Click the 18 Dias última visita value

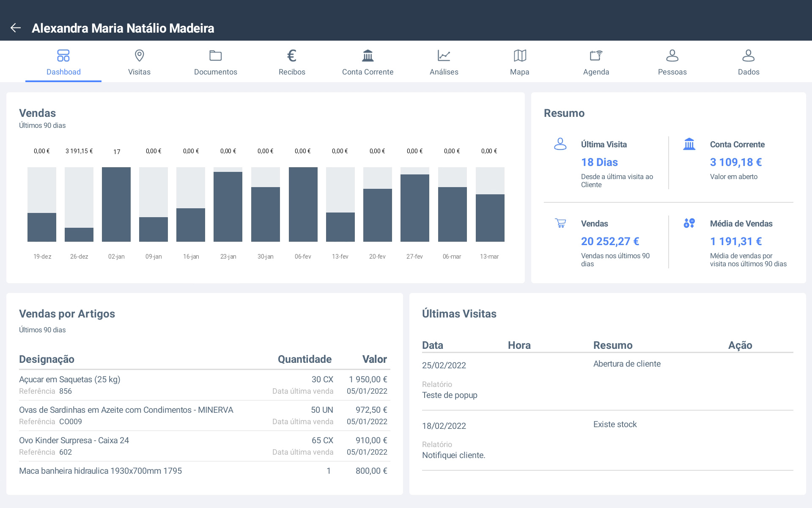[x=599, y=162]
